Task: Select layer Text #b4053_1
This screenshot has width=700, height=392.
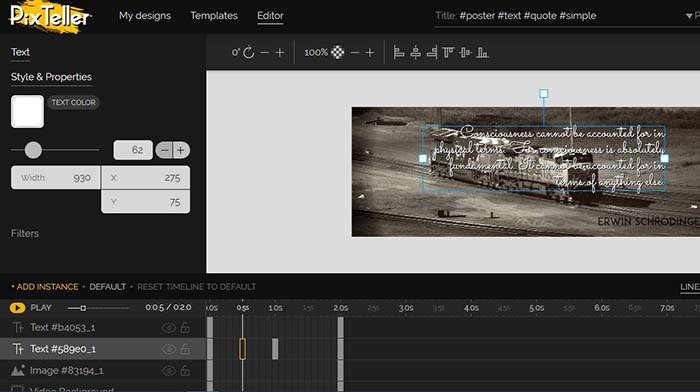Action: [62, 327]
